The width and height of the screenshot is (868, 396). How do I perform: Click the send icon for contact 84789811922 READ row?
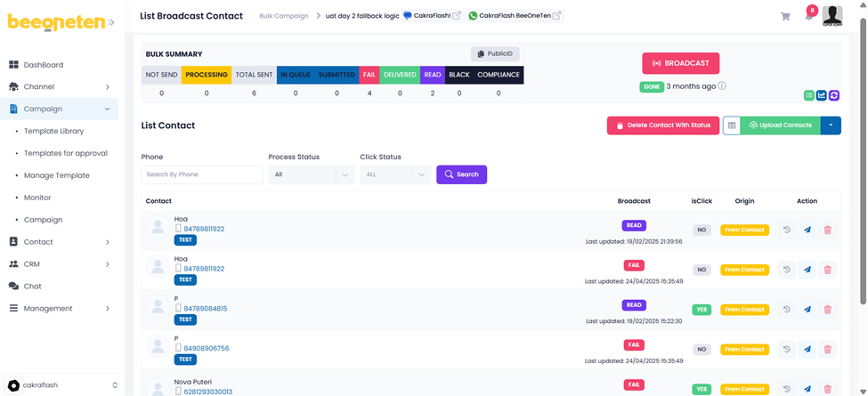807,230
